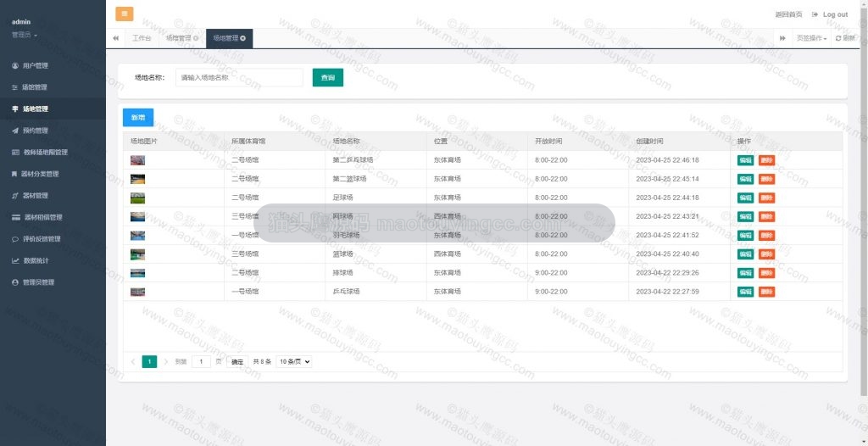Open 用户管理 in the sidebar
Viewport: 868px width, 446px height.
[x=53, y=65]
